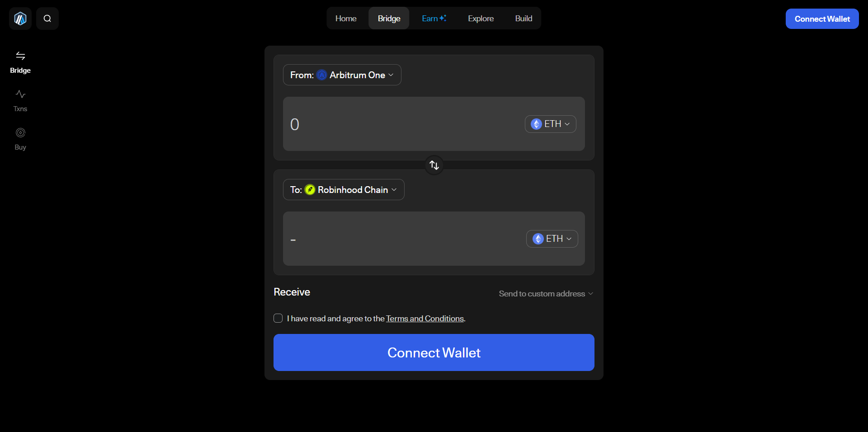Open the To: Robinhood Chain dropdown
Viewport: 868px width, 432px height.
pos(344,190)
